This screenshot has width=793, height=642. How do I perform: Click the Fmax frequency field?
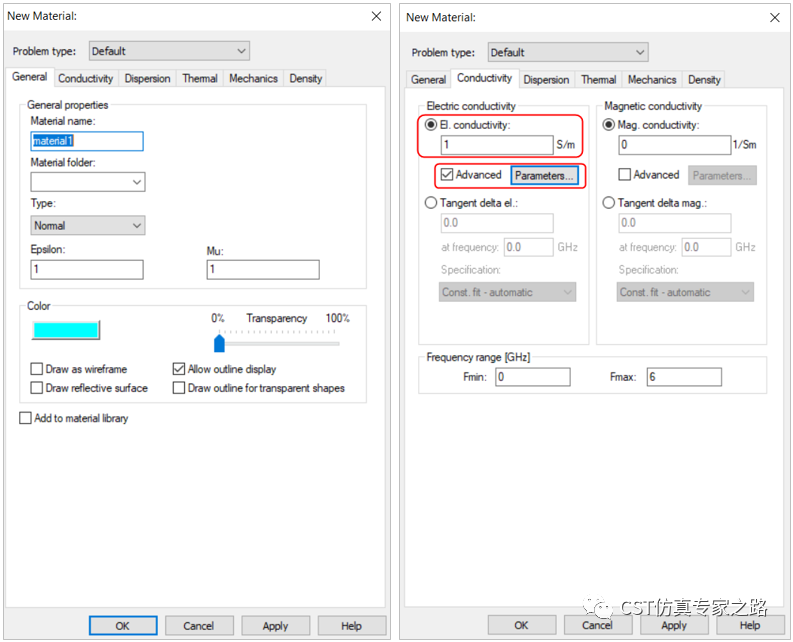(684, 377)
